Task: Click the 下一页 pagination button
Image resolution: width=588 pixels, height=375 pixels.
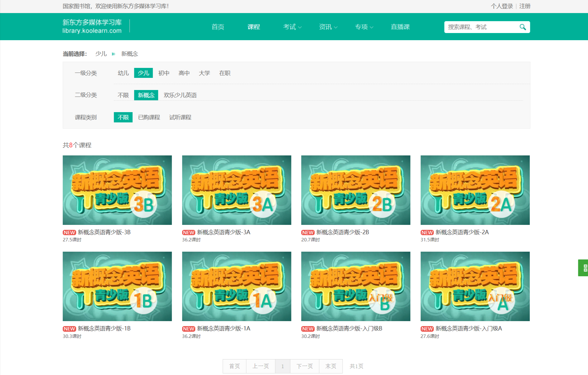Action: click(x=305, y=366)
